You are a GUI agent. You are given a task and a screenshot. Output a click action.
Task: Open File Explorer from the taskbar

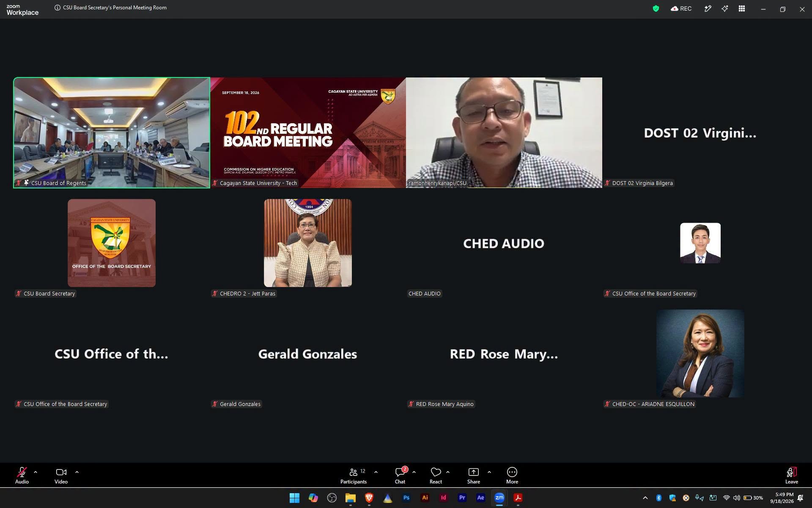(x=350, y=498)
